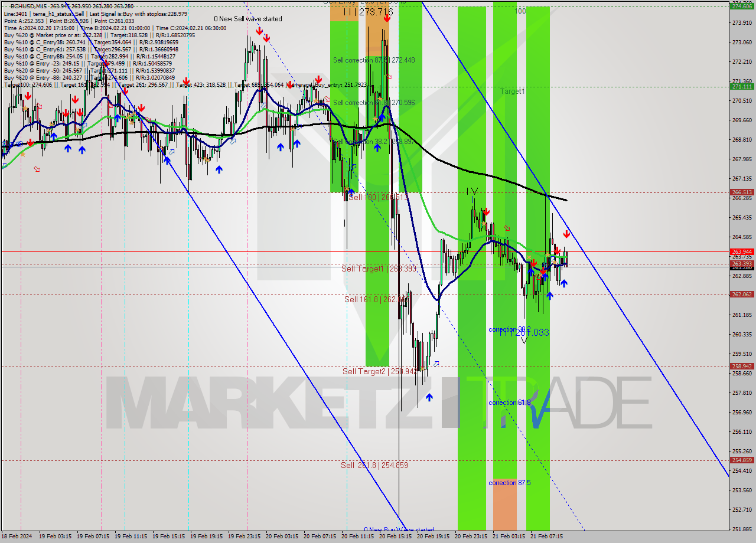Click the red 254.859 price tag
This screenshot has height=543, width=756.
[x=742, y=460]
